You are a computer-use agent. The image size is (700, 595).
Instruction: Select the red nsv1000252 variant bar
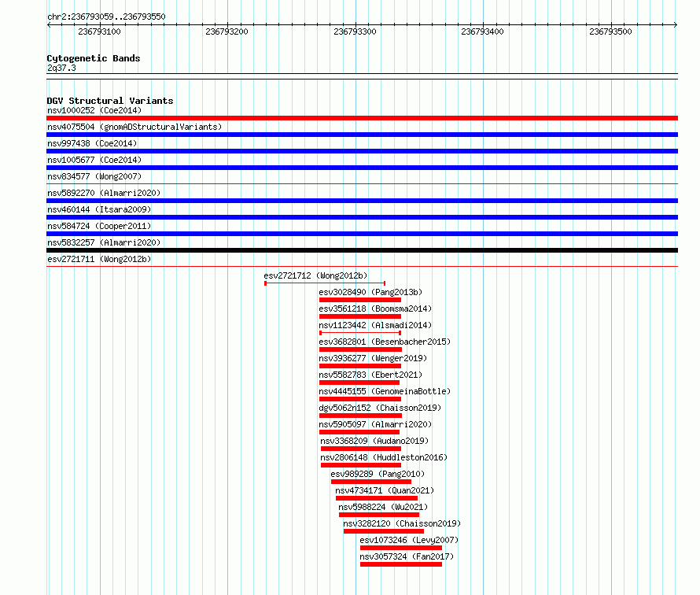(362, 118)
